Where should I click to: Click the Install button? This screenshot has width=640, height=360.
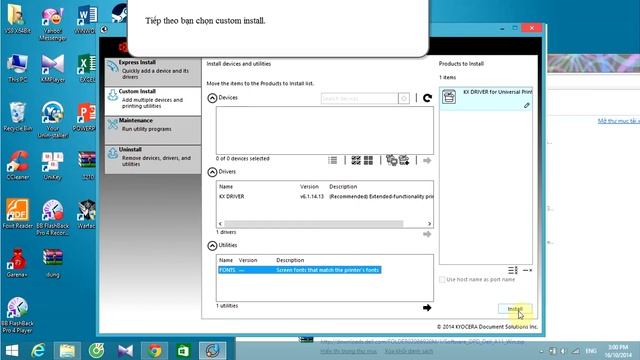point(515,309)
